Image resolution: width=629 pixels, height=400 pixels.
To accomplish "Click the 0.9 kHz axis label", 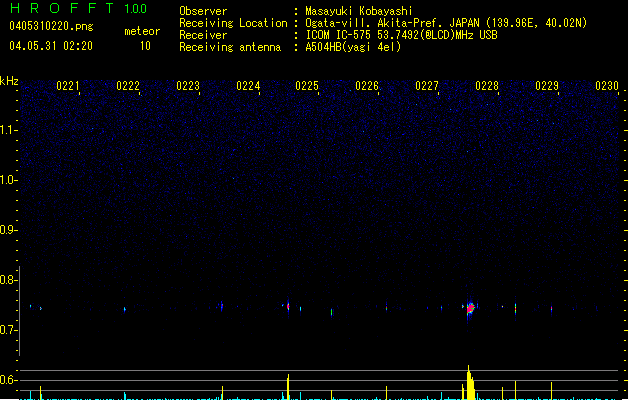I will [8, 230].
